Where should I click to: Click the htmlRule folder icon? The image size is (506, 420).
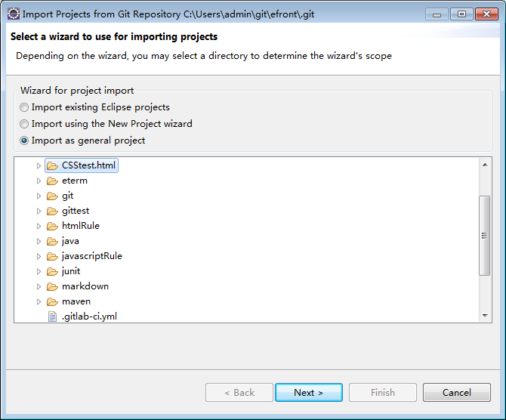pos(52,226)
